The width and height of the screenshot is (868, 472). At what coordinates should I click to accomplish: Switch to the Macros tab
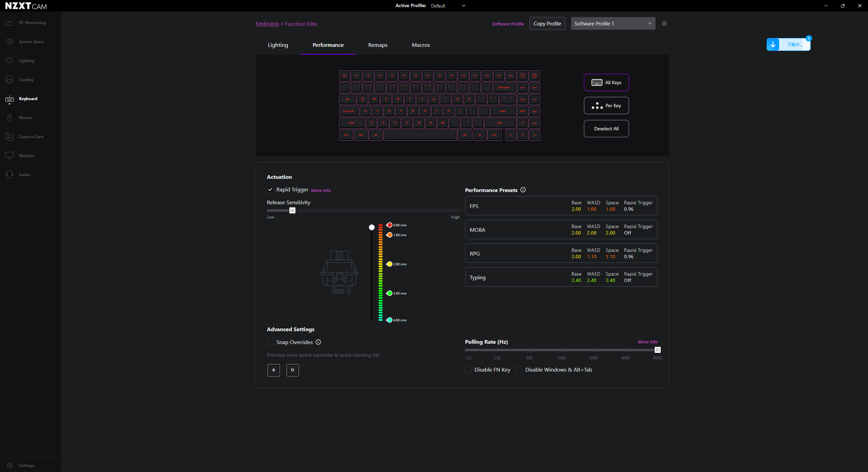(421, 45)
